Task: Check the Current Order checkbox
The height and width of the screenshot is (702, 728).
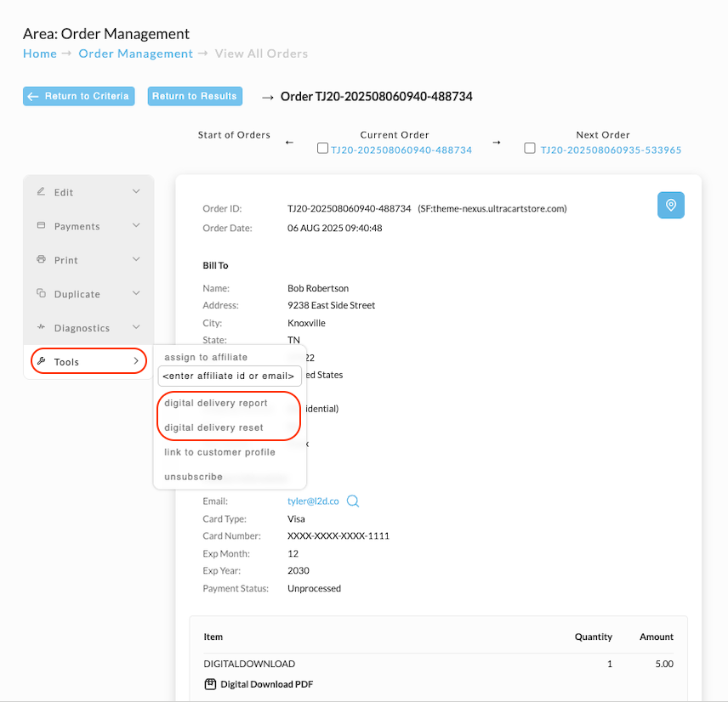Action: click(322, 148)
